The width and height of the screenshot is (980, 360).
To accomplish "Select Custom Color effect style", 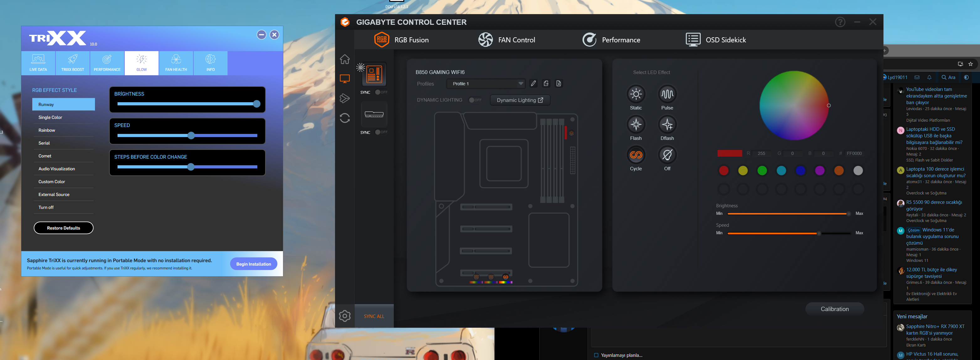I will click(64, 182).
